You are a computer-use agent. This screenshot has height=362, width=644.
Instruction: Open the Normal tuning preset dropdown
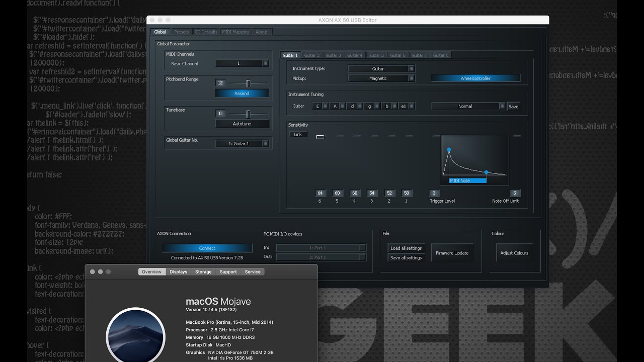[x=468, y=106]
